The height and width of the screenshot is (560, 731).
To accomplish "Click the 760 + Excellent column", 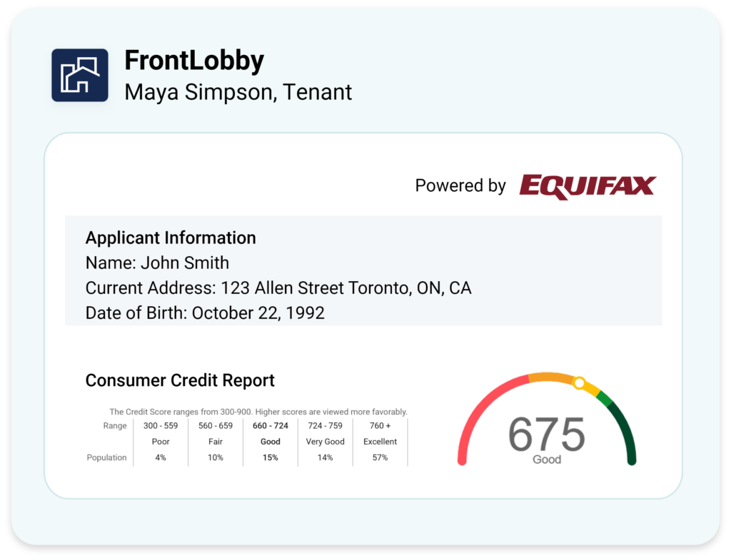I will [x=380, y=442].
